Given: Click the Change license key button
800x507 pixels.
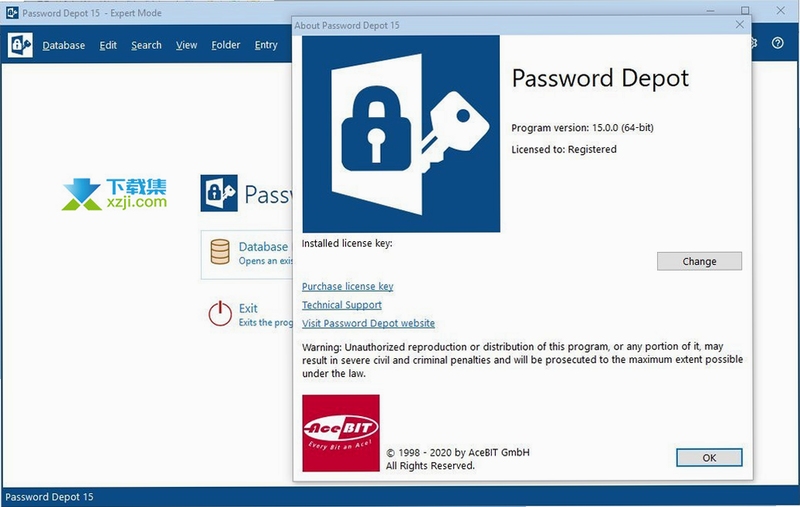Looking at the screenshot, I should [x=699, y=261].
